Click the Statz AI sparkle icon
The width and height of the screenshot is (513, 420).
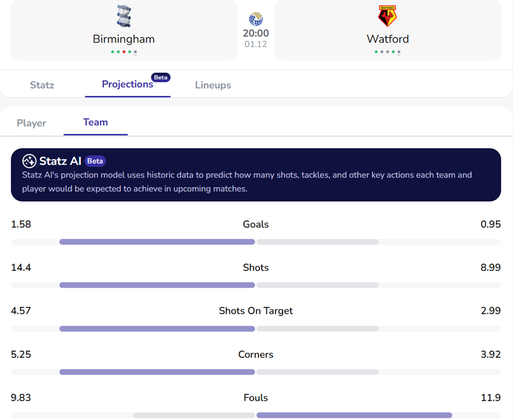pos(30,161)
